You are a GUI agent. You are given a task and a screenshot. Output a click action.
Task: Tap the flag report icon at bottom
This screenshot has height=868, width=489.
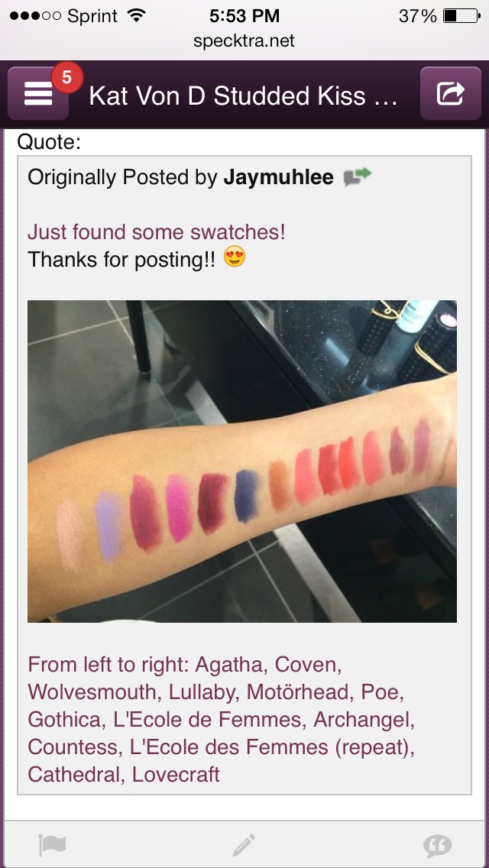click(x=53, y=845)
